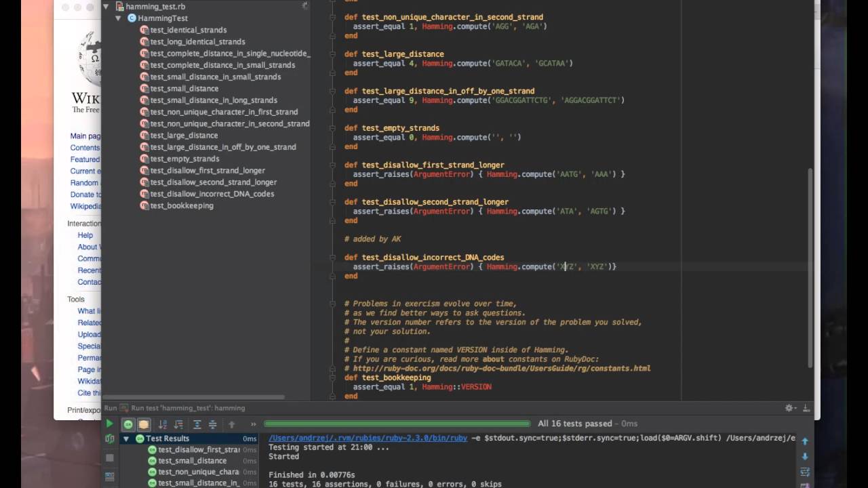Open Contents link in Wikipedia sidebar
The height and width of the screenshot is (488, 868).
(85, 148)
